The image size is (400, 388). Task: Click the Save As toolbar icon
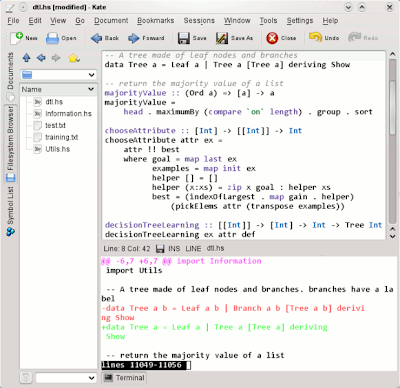222,38
